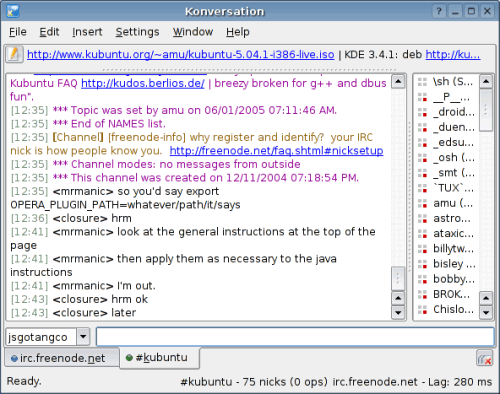Open the freenode nicksetup FAQ link
The width and height of the screenshot is (500, 394).
(276, 151)
